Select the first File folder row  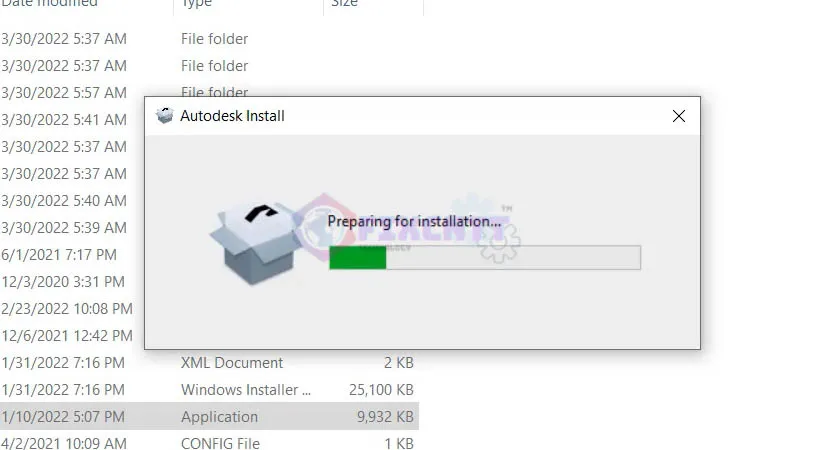[209, 39]
